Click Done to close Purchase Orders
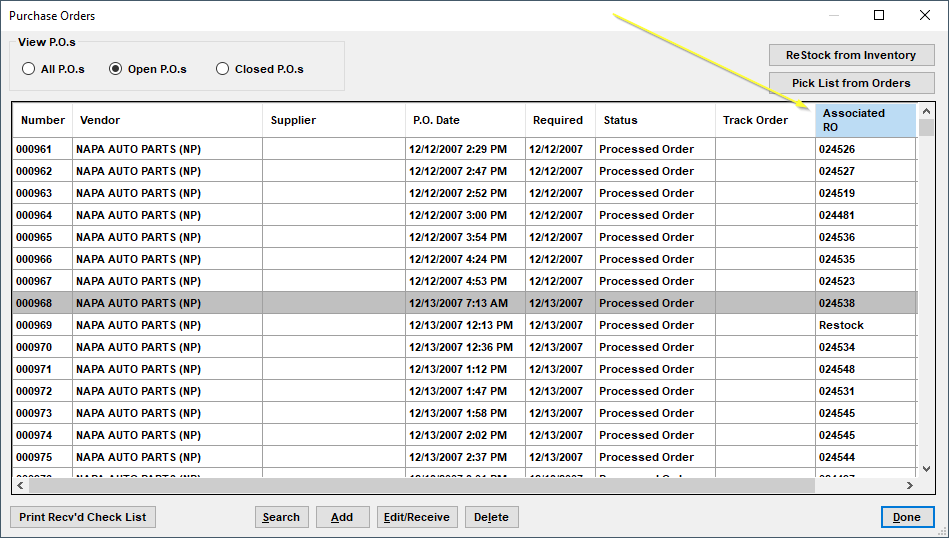The height and width of the screenshot is (538, 949). point(907,517)
